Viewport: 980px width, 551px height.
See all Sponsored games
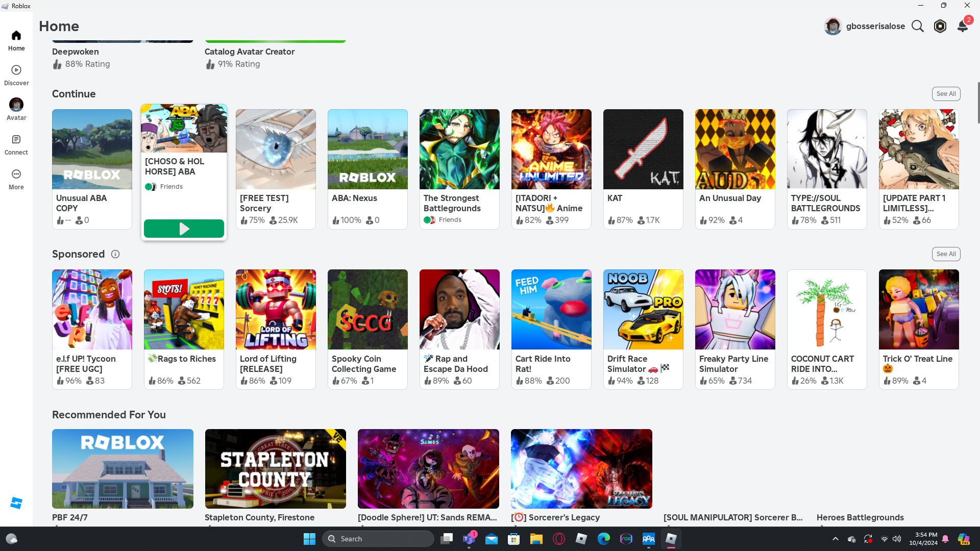pyautogui.click(x=946, y=254)
